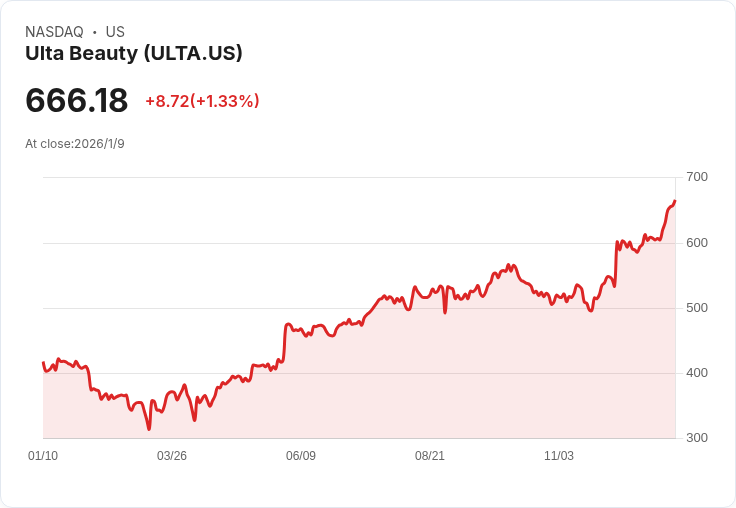Click the At close:2026/1/9 timestamp
Screen dimensions: 736x508
tap(75, 144)
